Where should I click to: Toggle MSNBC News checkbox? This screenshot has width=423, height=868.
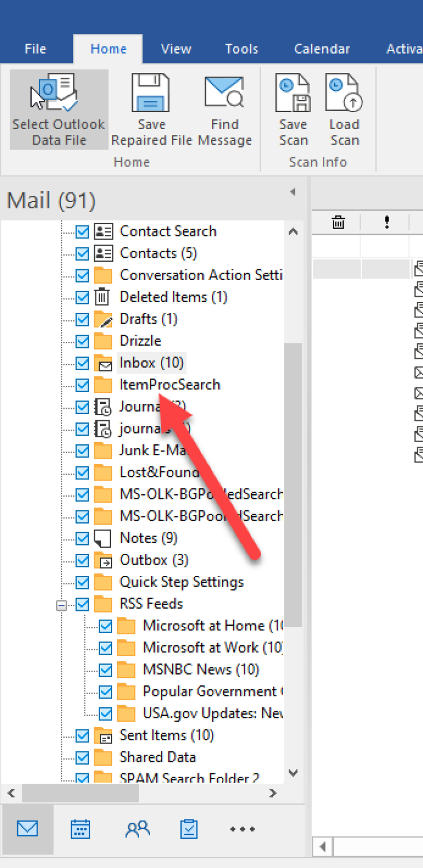(x=106, y=669)
